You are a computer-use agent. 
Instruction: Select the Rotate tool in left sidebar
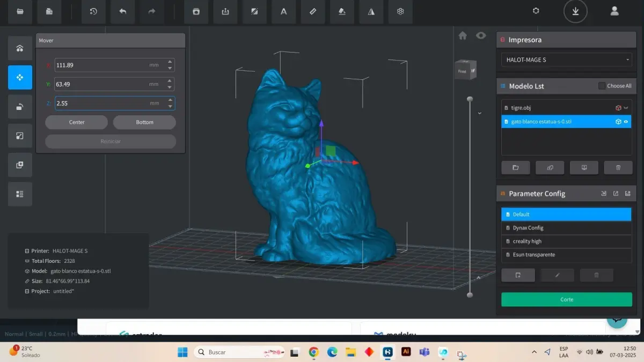pyautogui.click(x=20, y=107)
